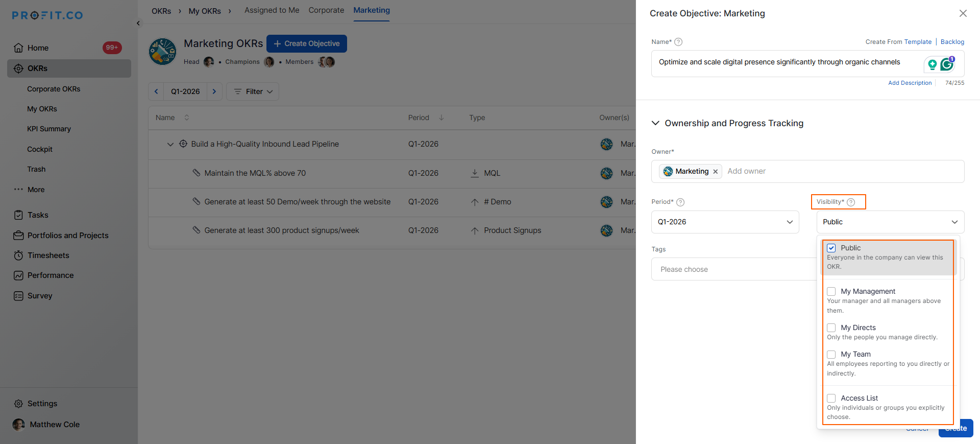Enable the My Directs checkbox
The height and width of the screenshot is (444, 980).
[x=831, y=328]
